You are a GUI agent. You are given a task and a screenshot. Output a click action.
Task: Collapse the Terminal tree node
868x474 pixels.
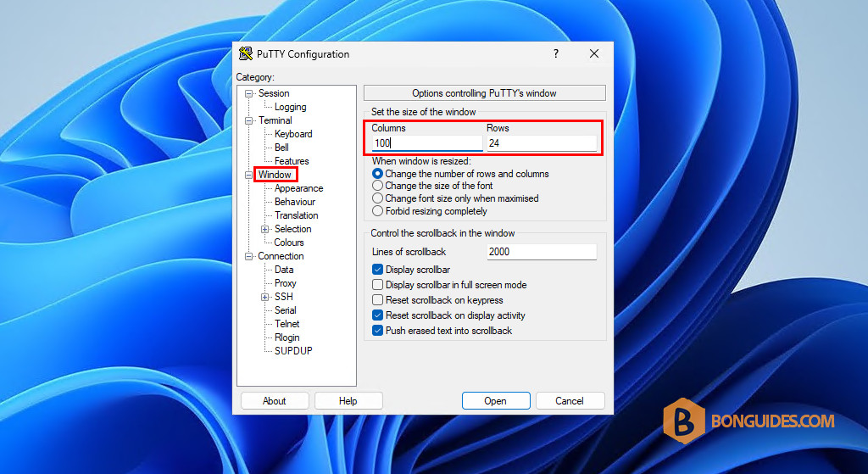(x=249, y=120)
